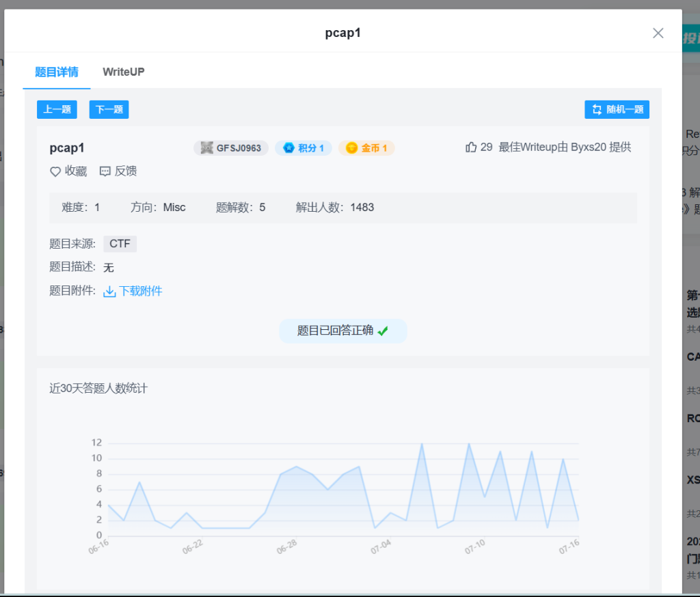Viewport: 700px width, 597px height.
Task: Click the 随机一题 shuffle button
Action: (617, 109)
